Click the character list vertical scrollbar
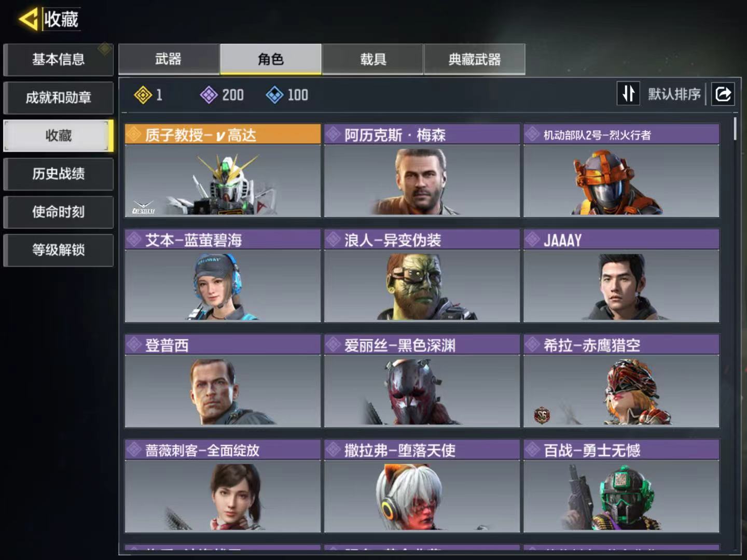747x560 pixels. (735, 129)
